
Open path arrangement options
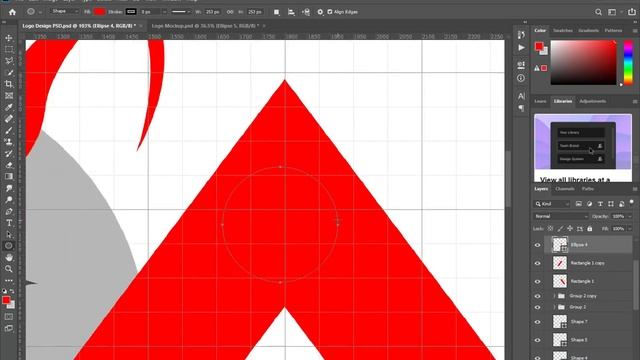click(x=306, y=12)
